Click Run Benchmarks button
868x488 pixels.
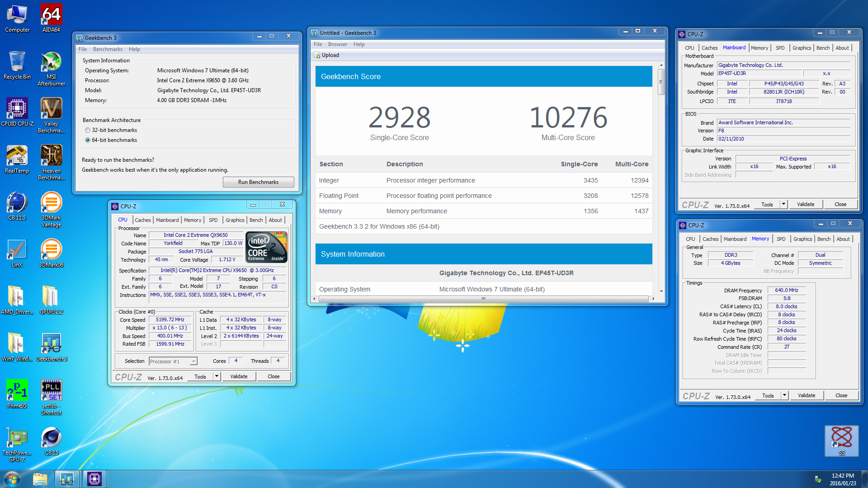click(x=258, y=182)
